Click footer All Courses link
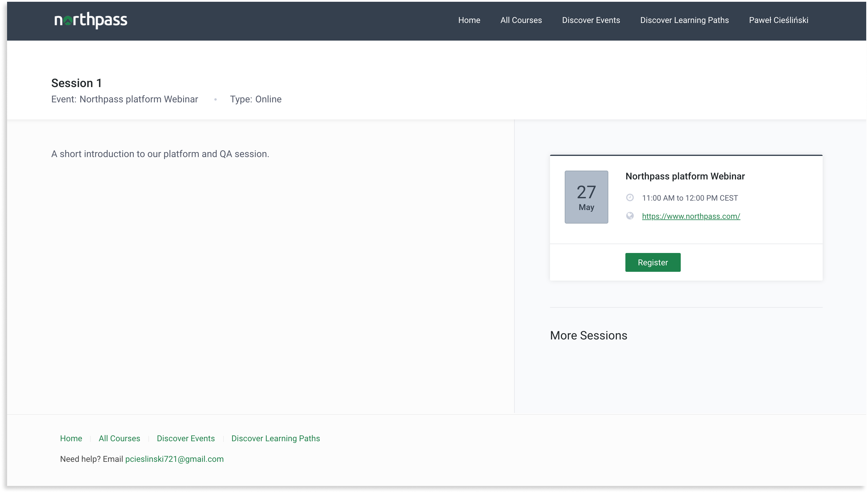 point(119,439)
